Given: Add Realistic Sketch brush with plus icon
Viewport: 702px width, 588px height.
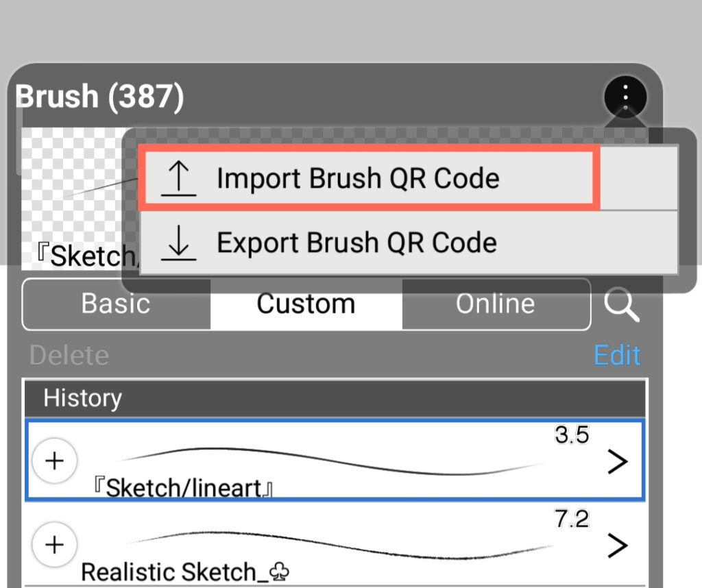Looking at the screenshot, I should 54,545.
